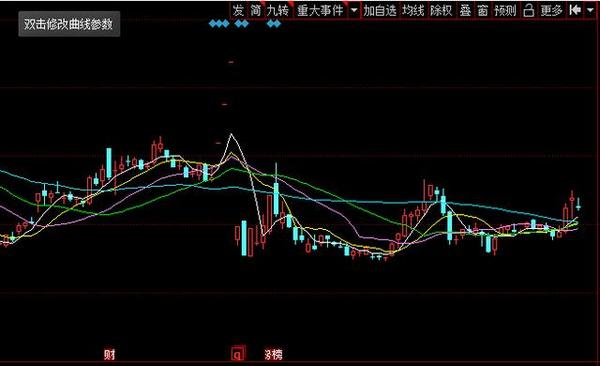The image size is (600, 366).
Task: Click the 叠 overlay button
Action: tap(465, 10)
